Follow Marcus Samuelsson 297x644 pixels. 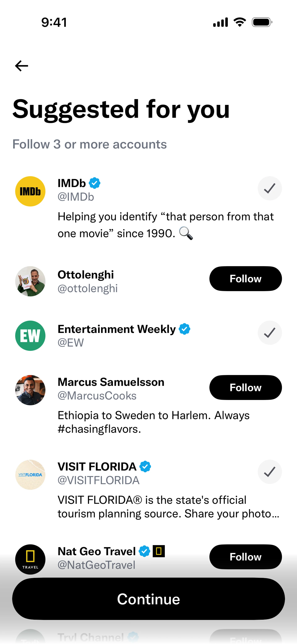[x=245, y=387]
